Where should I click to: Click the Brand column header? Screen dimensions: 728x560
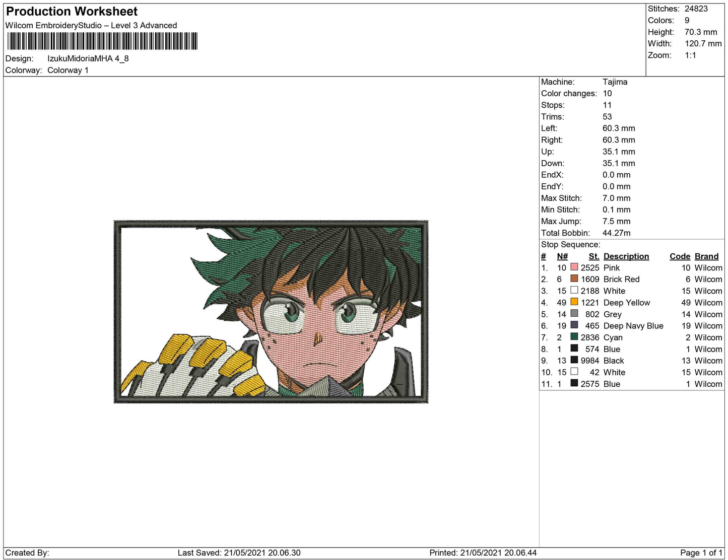(707, 256)
